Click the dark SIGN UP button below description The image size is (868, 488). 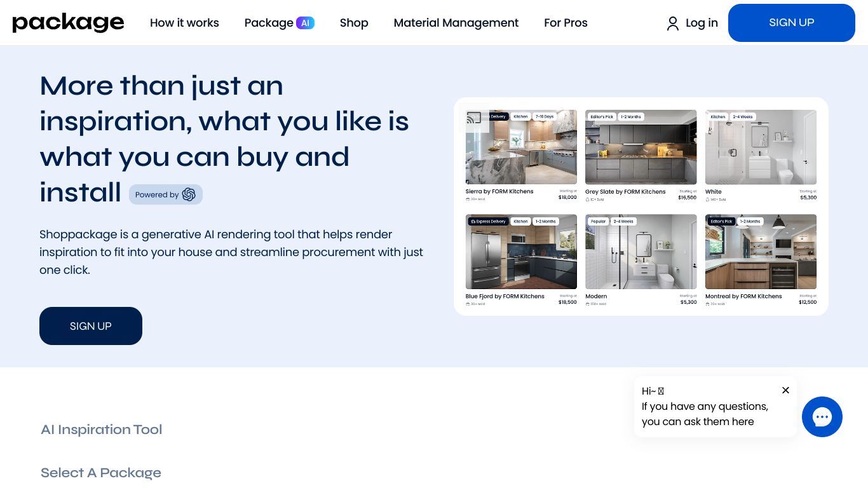click(91, 326)
